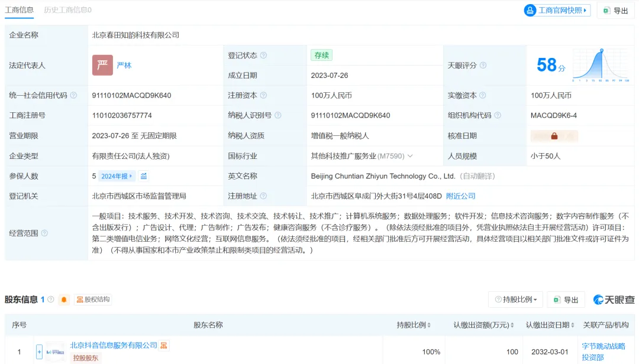Click help icon next to 注册地址
639x364 pixels.
coord(263,196)
